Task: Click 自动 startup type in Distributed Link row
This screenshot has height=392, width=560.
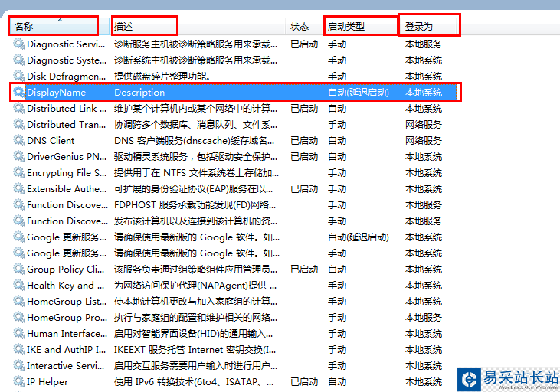Action: [x=337, y=109]
